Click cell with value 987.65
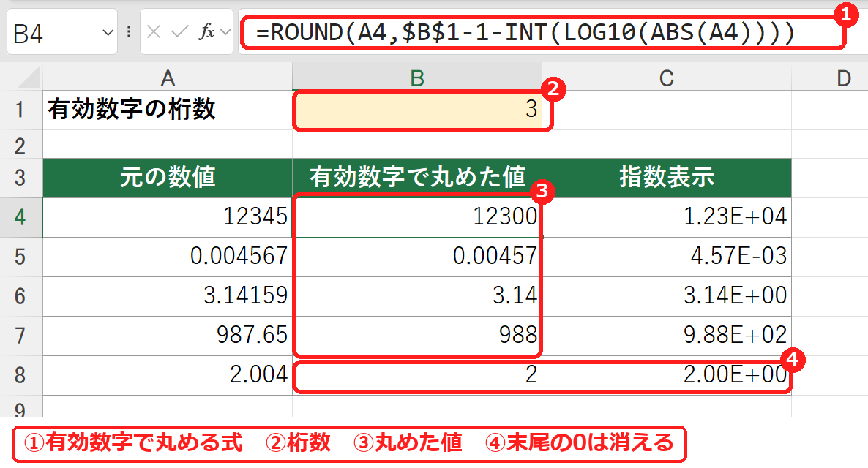868x468 pixels. coord(168,336)
